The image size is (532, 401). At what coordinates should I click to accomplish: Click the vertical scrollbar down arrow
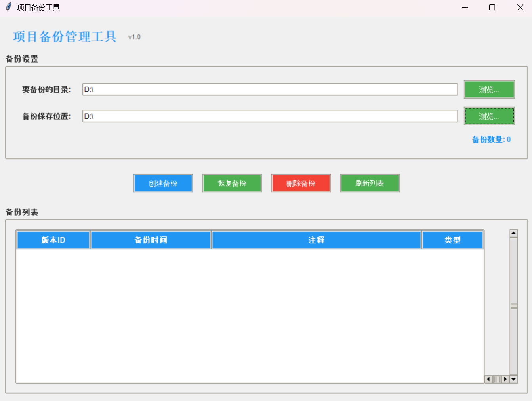513,379
